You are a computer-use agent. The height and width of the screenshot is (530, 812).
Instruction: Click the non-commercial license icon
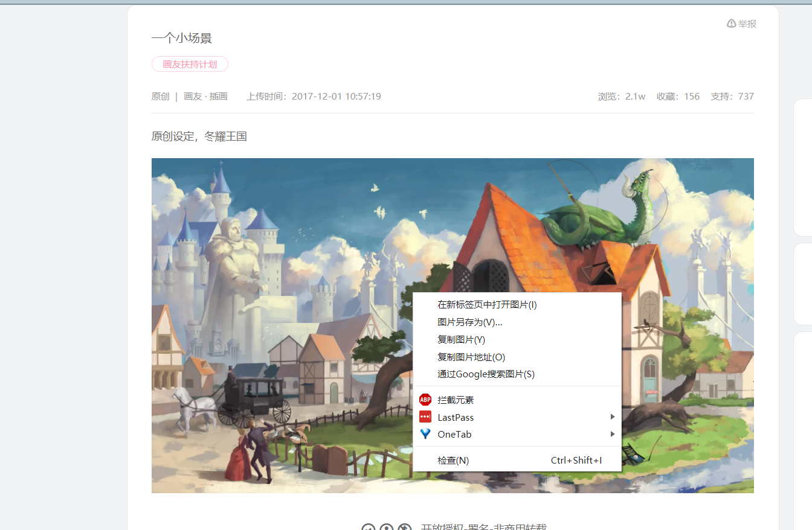(x=404, y=527)
